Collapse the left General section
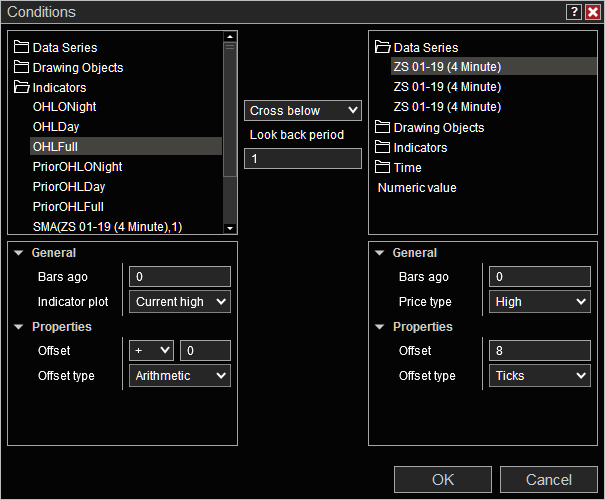Screen dimensions: 605x500 click(x=19, y=253)
